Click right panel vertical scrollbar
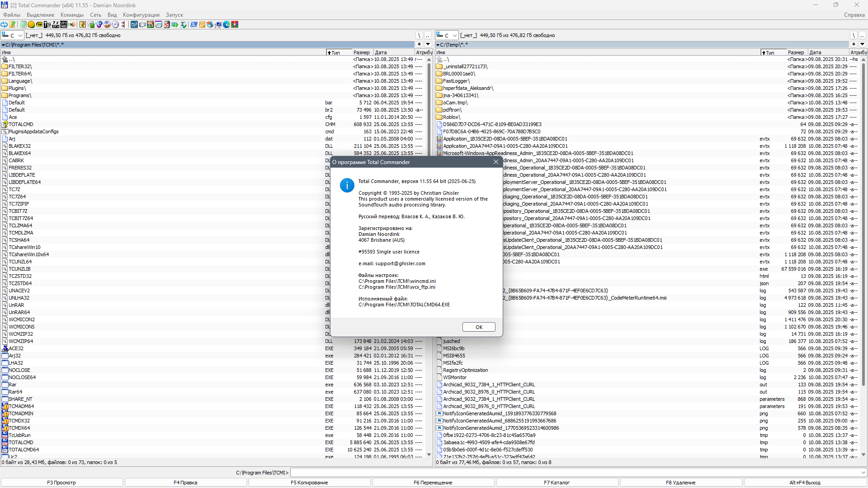The image size is (868, 488). coord(863,258)
